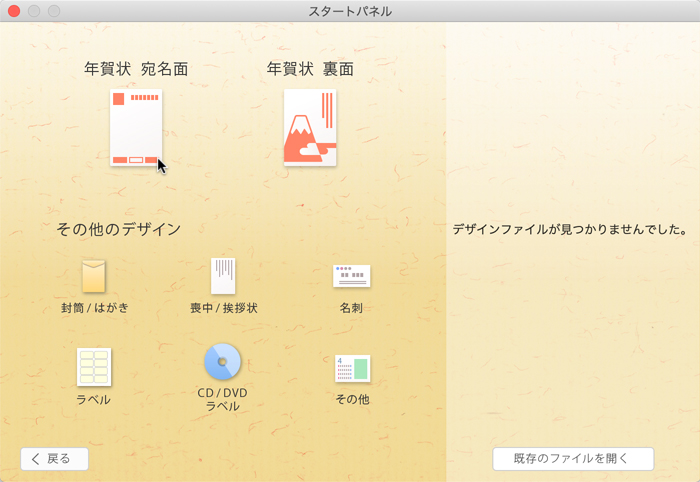Image resolution: width=700 pixels, height=482 pixels.
Task: Click the CD/DVD disc icon
Action: (223, 361)
